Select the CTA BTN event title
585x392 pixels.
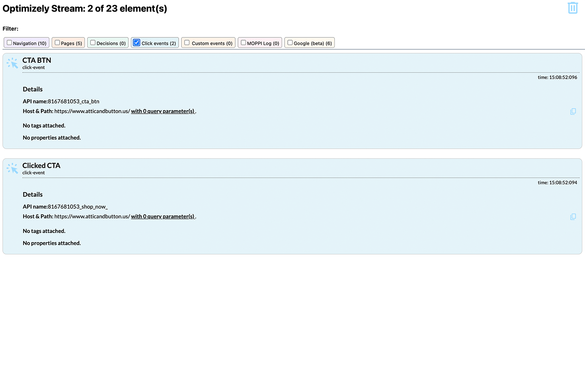[x=37, y=60]
